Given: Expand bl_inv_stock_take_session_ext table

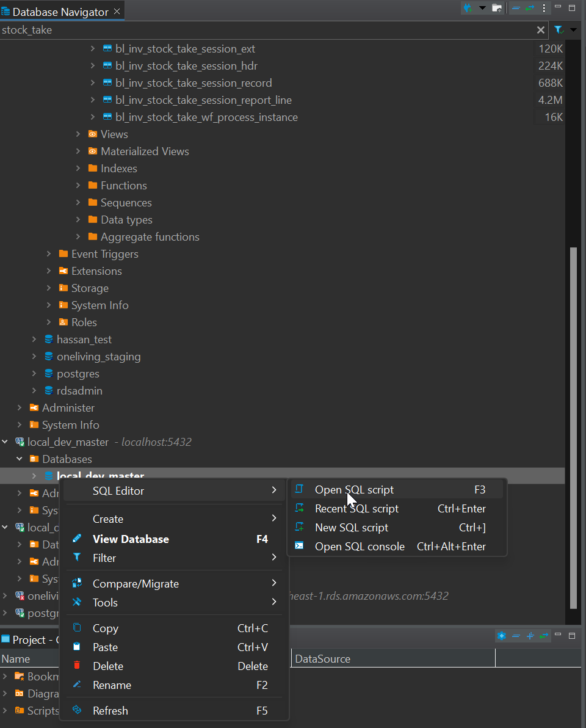Looking at the screenshot, I should pyautogui.click(x=93, y=48).
